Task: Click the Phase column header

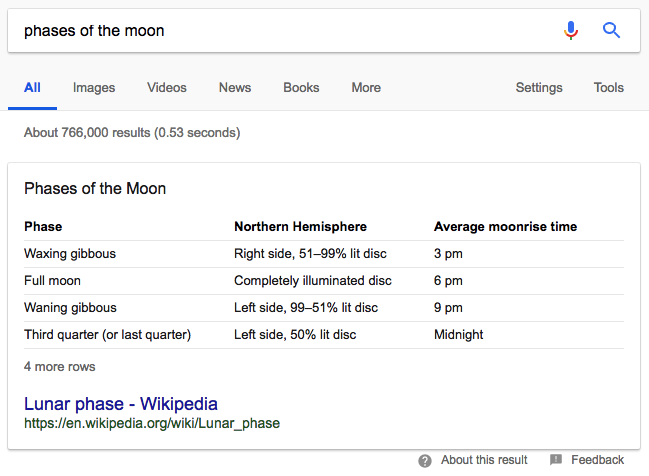Action: pos(43,227)
